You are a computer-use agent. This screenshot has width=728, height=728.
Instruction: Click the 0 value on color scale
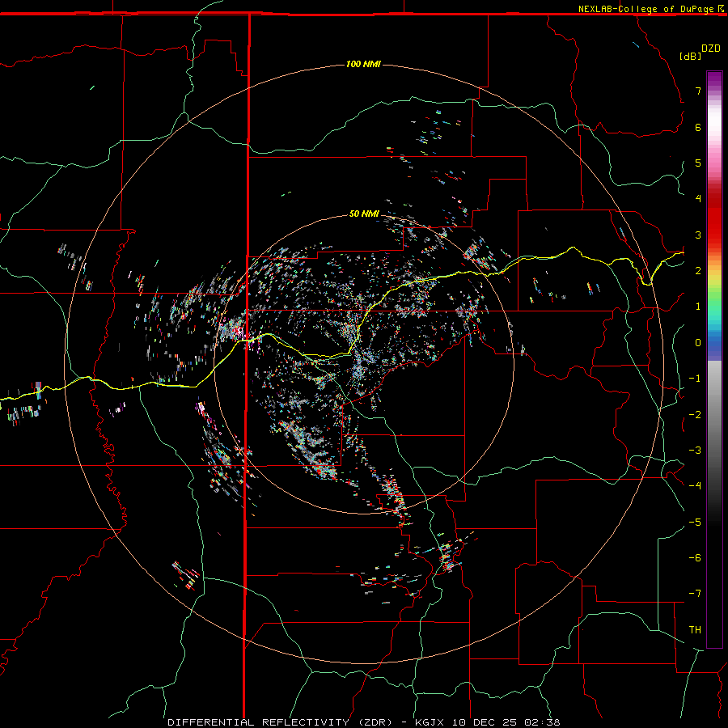(698, 343)
